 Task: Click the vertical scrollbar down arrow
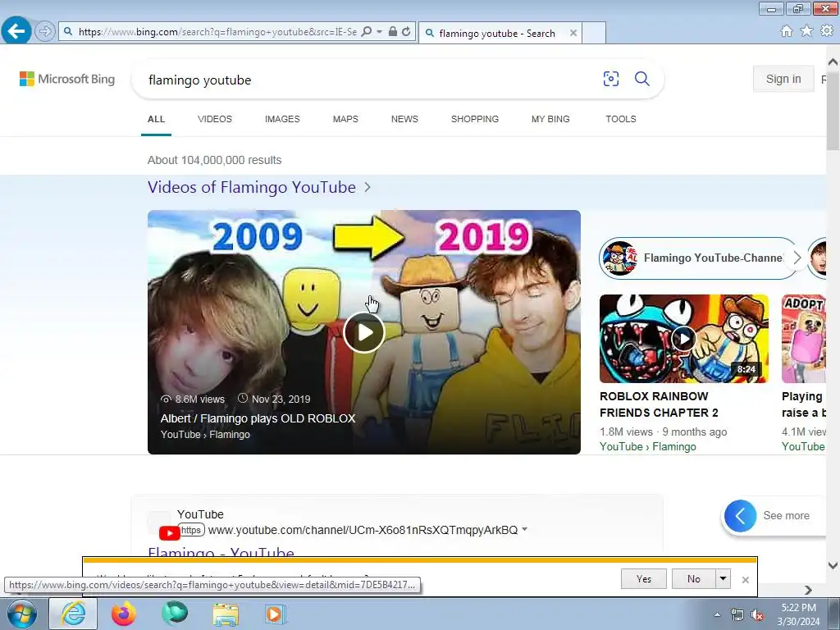(x=833, y=565)
